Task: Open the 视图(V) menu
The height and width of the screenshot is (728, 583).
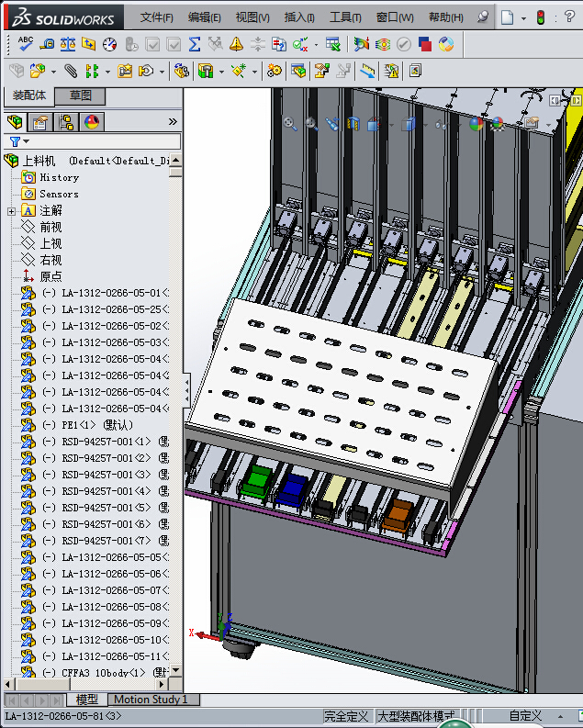Action: click(x=252, y=17)
